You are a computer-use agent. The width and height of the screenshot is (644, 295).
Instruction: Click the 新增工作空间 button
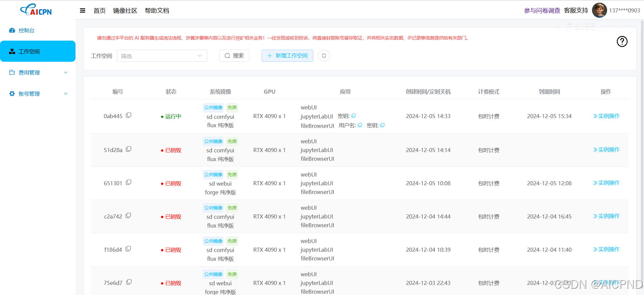[x=287, y=56]
